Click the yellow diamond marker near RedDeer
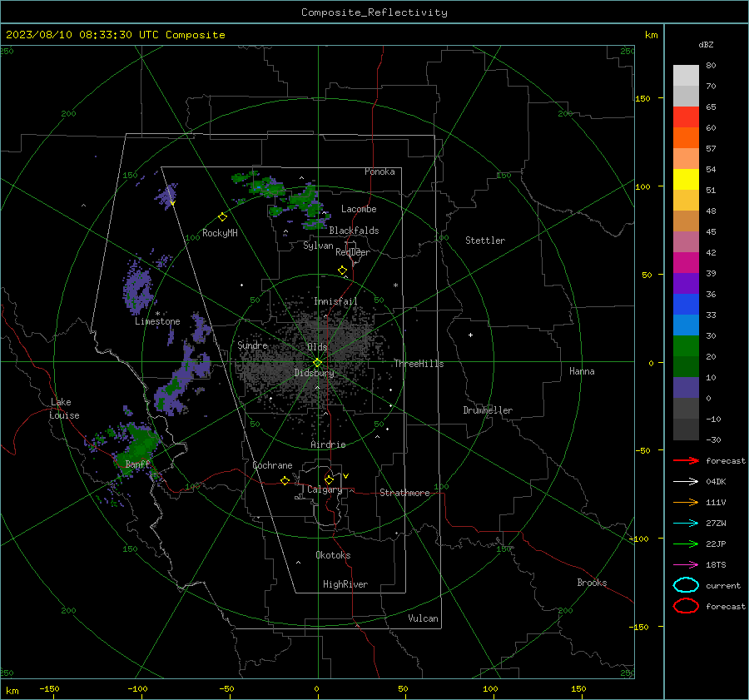Screen dimensions: 749x700 click(x=342, y=271)
